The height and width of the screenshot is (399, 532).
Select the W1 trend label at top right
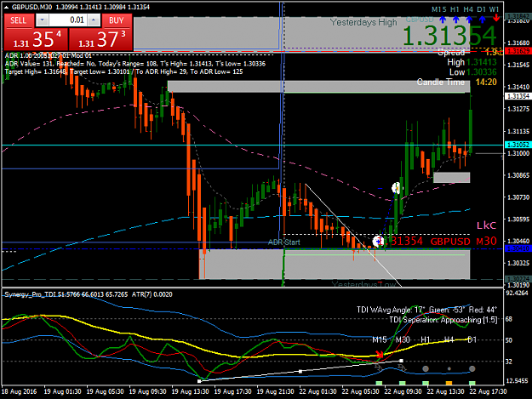494,9
